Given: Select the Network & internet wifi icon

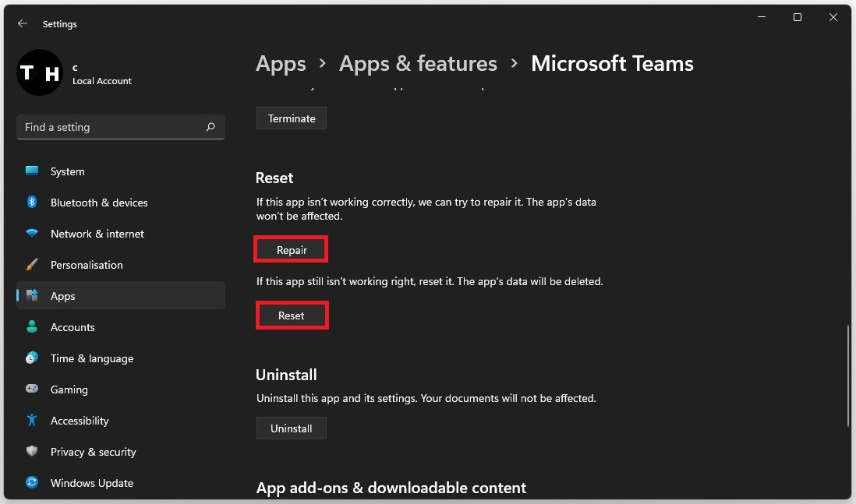Looking at the screenshot, I should point(32,234).
